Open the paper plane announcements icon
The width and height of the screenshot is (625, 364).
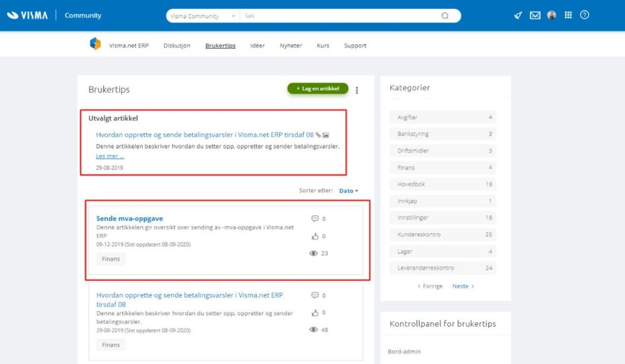(x=518, y=16)
